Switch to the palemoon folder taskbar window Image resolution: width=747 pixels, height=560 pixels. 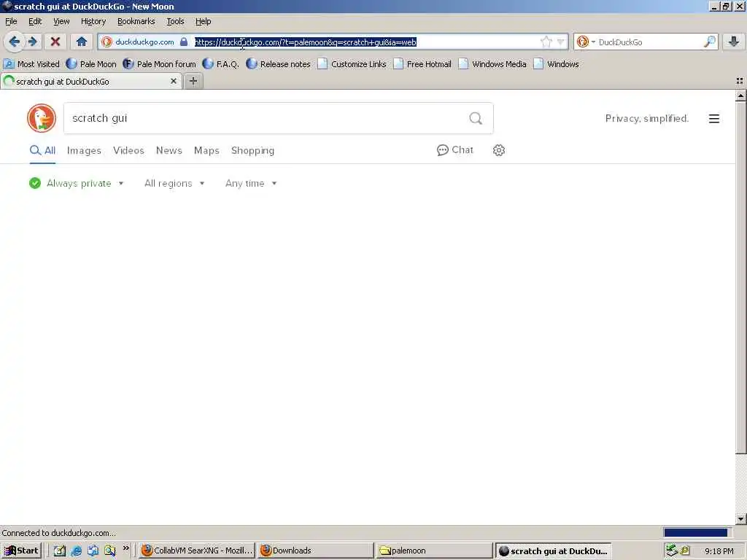pos(434,551)
